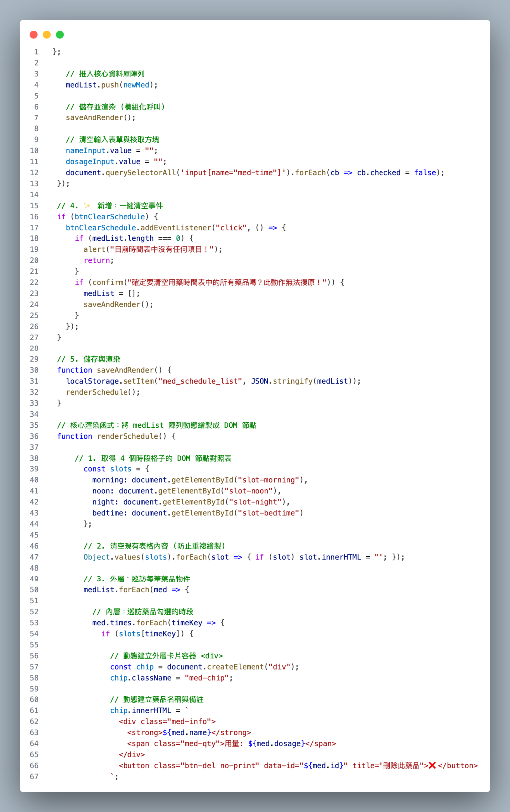
Task: Click line number 16
Action: (x=34, y=217)
